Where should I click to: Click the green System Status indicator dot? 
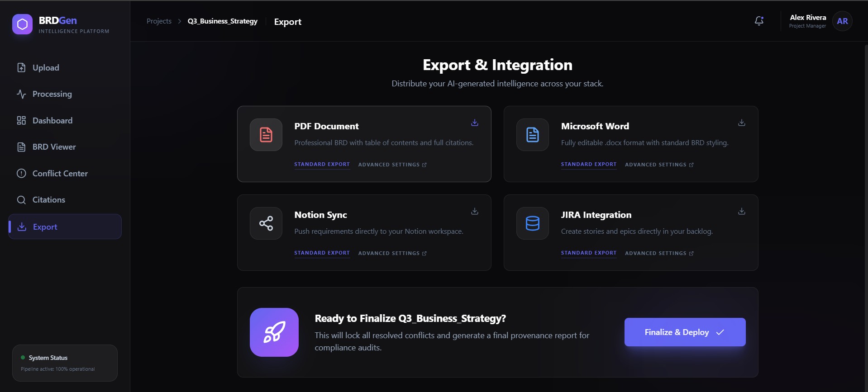(23, 358)
